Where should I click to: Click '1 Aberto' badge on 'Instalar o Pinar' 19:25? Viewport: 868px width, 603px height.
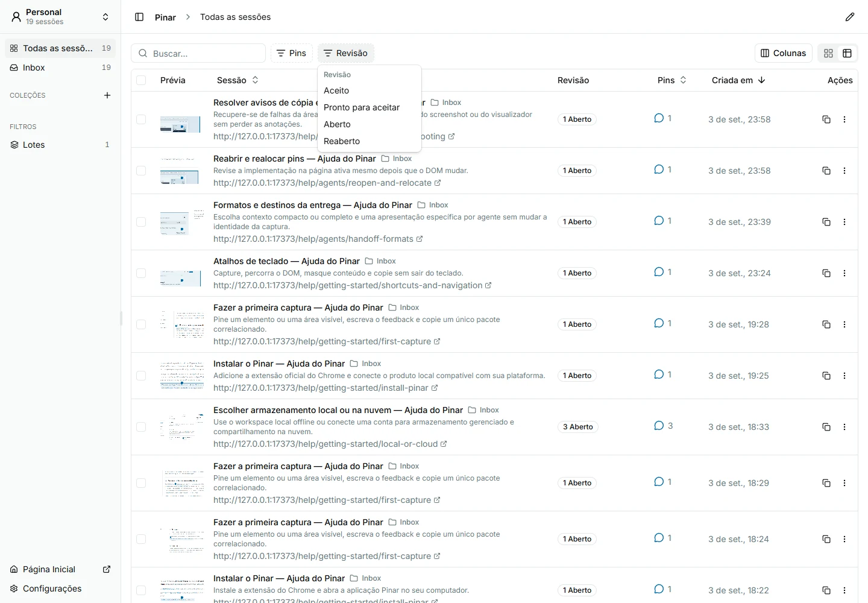coord(577,376)
